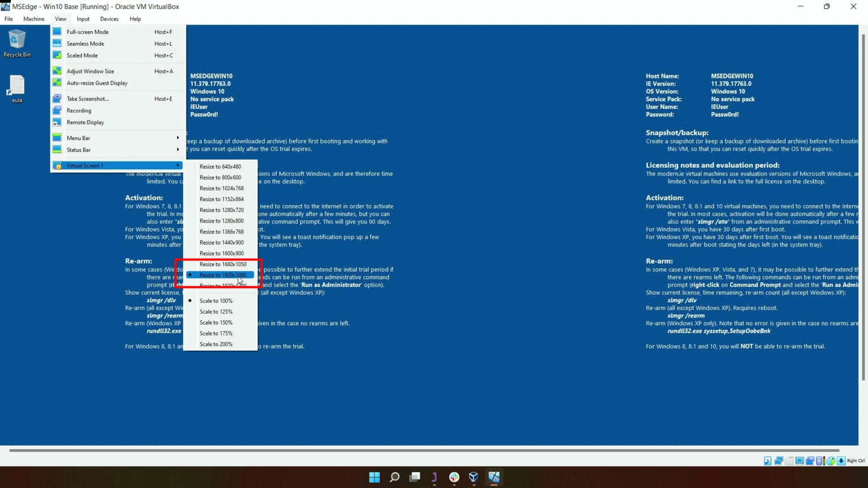Click the display status icon in status bar
This screenshot has width=868, height=488.
coord(800,461)
